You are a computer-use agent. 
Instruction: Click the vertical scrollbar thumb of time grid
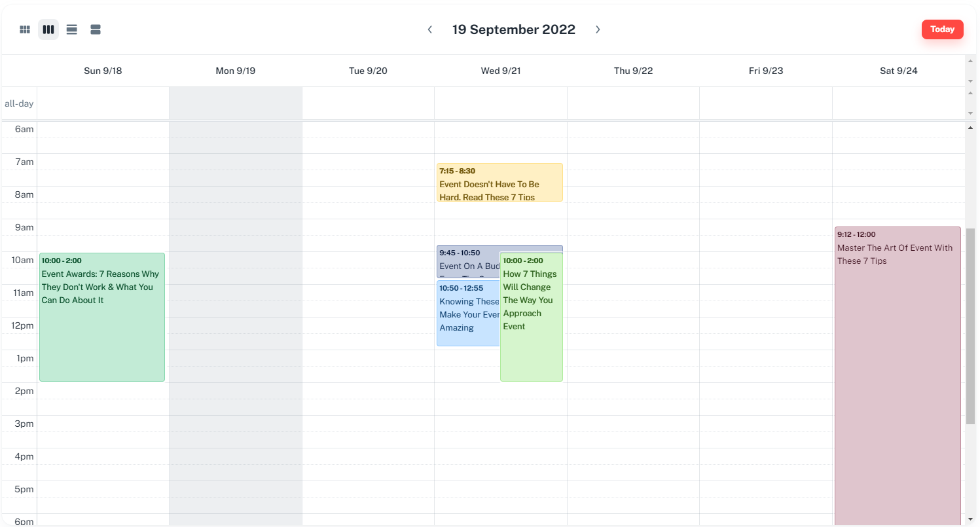[x=970, y=325]
